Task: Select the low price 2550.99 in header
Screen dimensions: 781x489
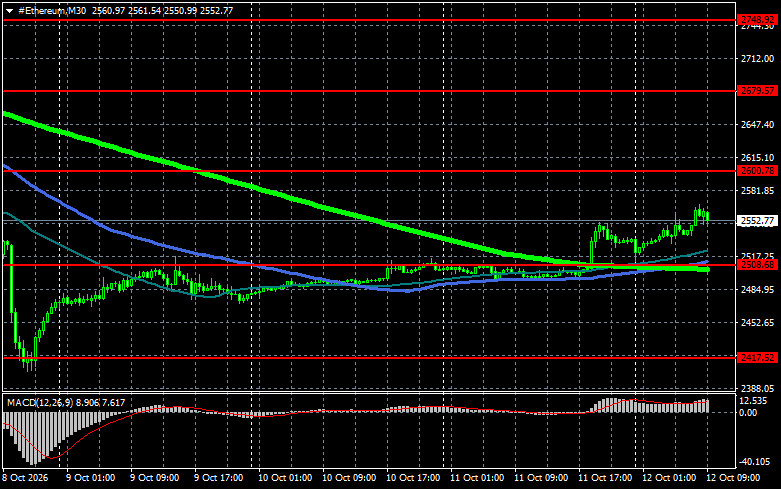Action: click(180, 10)
